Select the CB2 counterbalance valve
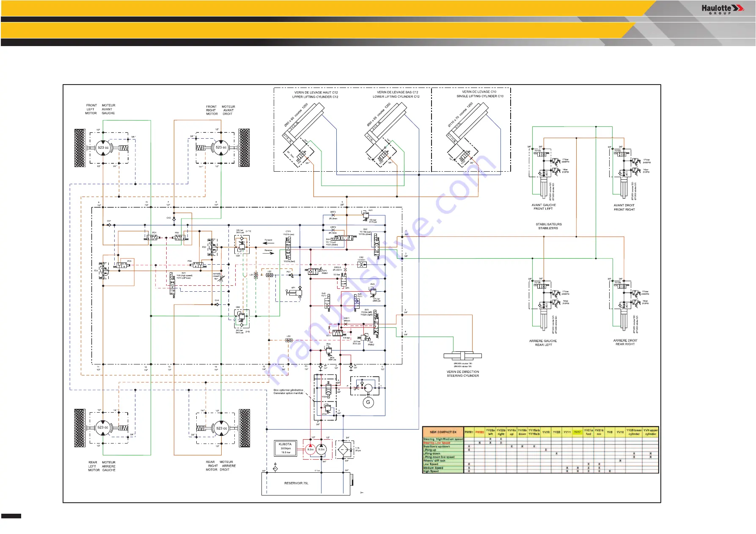 click(242, 318)
